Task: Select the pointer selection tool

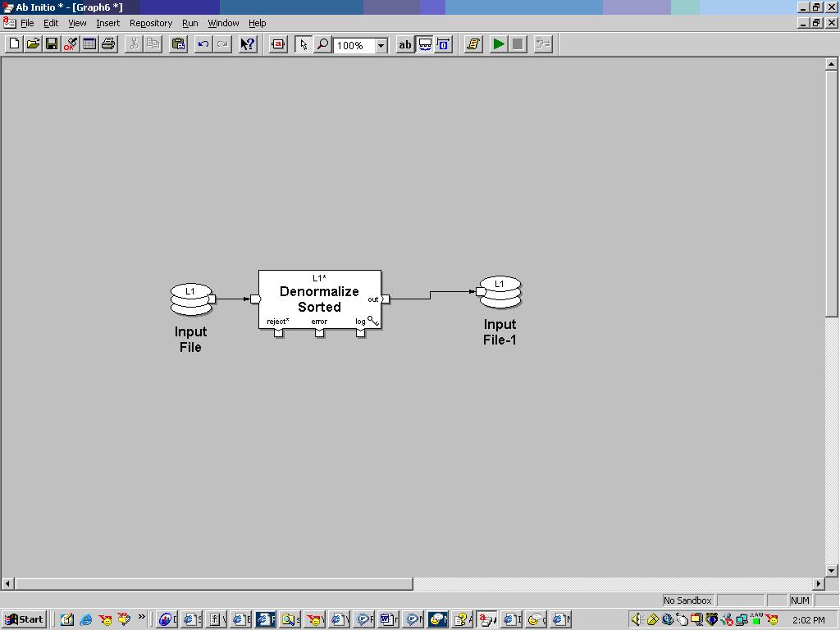Action: 304,44
